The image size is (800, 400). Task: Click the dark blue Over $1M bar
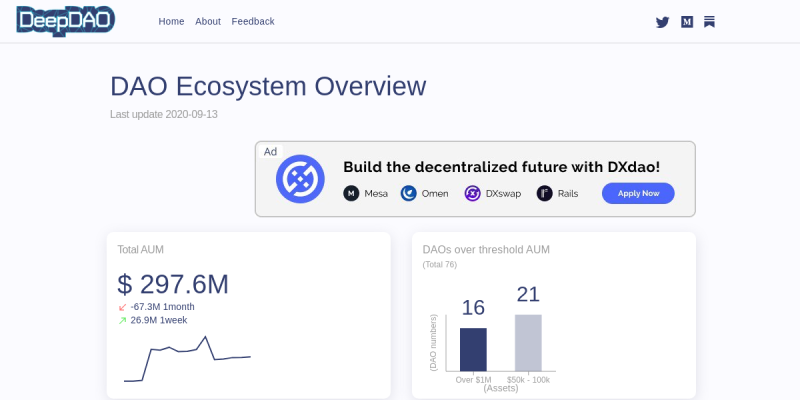click(x=473, y=350)
